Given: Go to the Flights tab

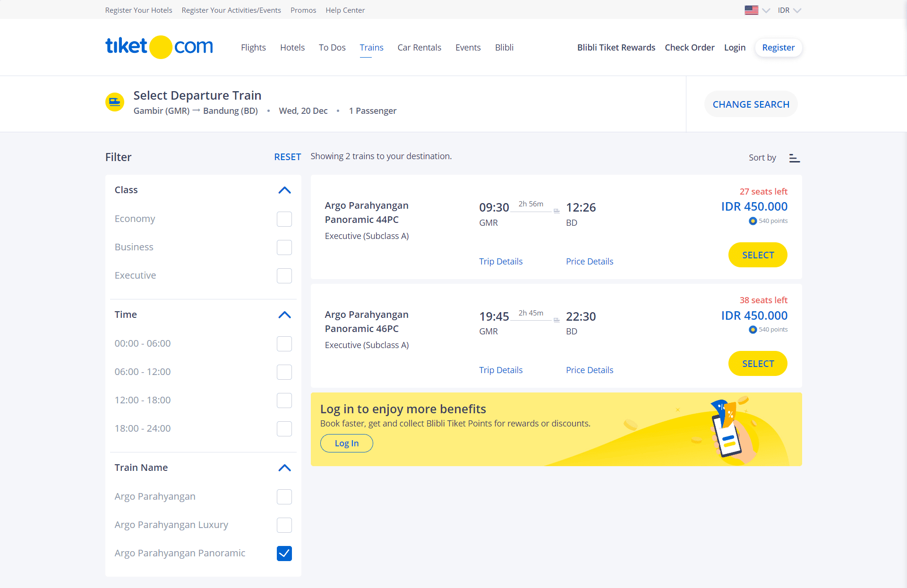Looking at the screenshot, I should (x=253, y=48).
